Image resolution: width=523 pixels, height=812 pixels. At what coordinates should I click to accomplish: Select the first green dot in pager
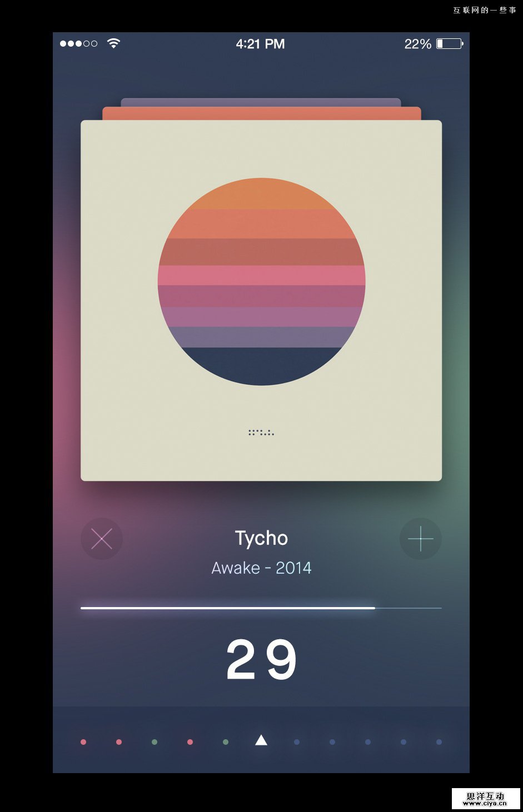155,742
